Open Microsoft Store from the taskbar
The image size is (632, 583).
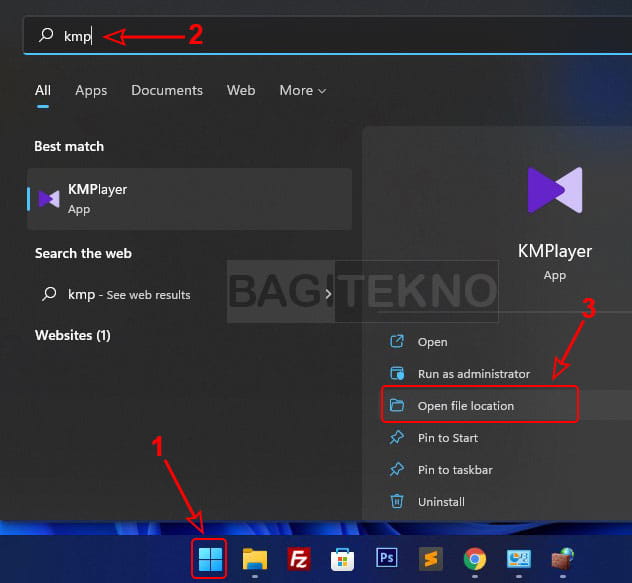tap(342, 560)
